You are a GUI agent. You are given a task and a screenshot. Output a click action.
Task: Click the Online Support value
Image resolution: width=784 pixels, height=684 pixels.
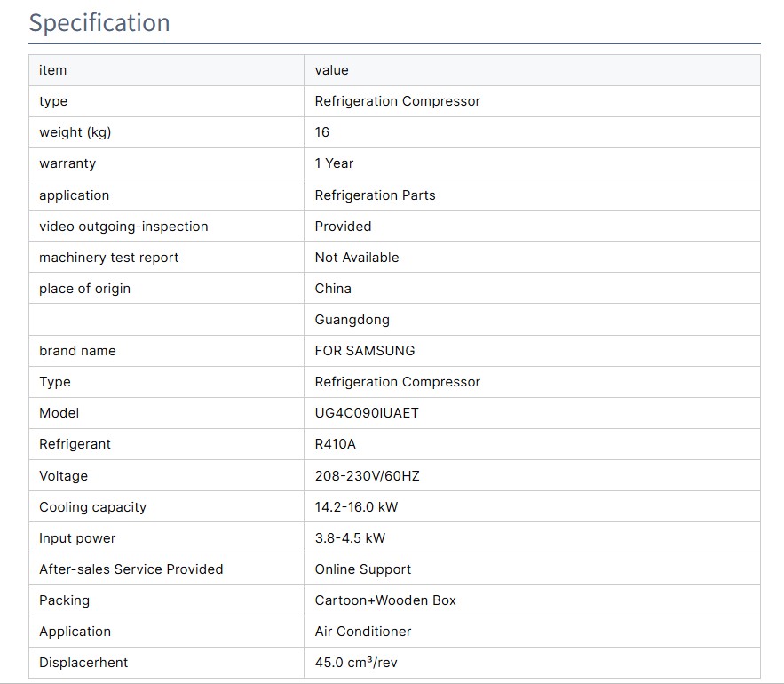pyautogui.click(x=362, y=569)
